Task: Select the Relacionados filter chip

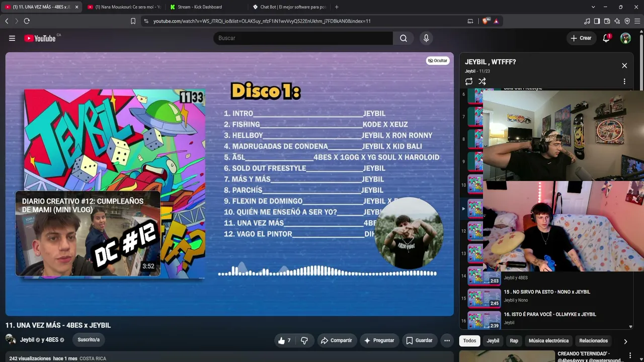Action: [594, 341]
